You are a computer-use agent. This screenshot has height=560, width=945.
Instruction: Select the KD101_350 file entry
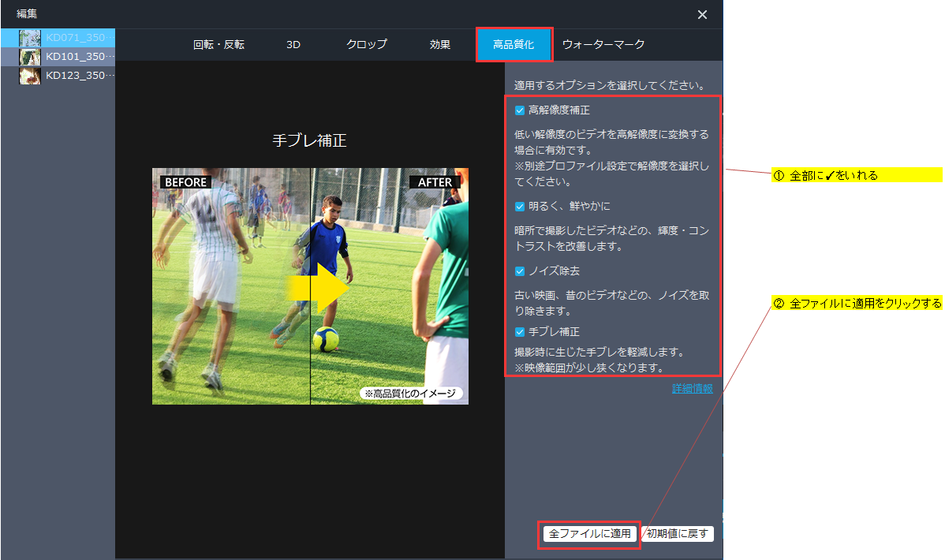[58, 57]
